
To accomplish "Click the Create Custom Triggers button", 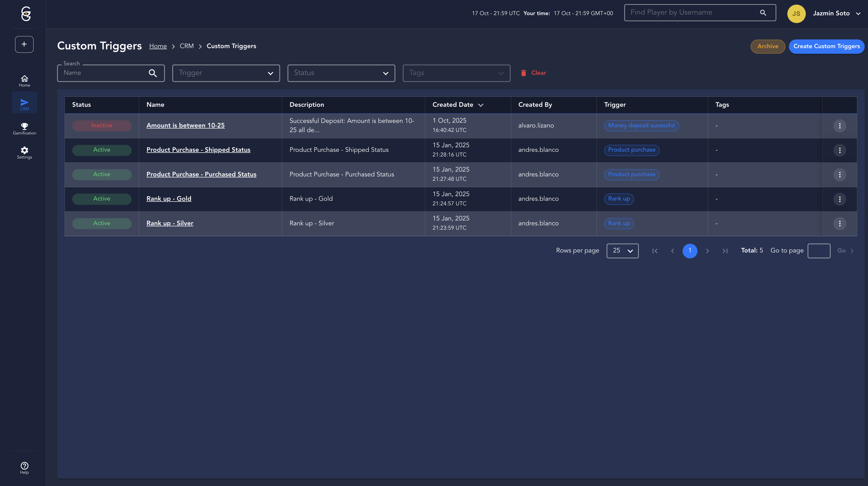I will 826,47.
